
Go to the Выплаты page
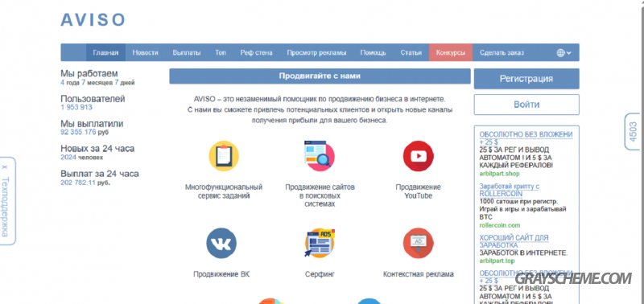187,52
